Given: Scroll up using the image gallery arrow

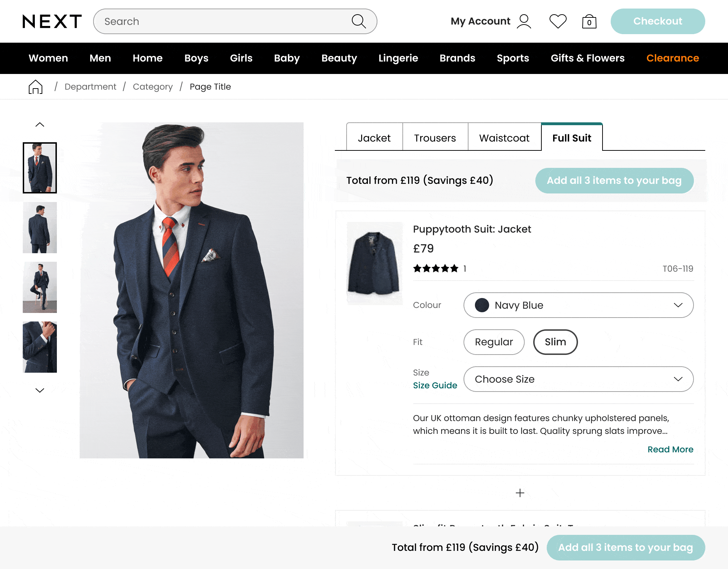Looking at the screenshot, I should (x=39, y=124).
